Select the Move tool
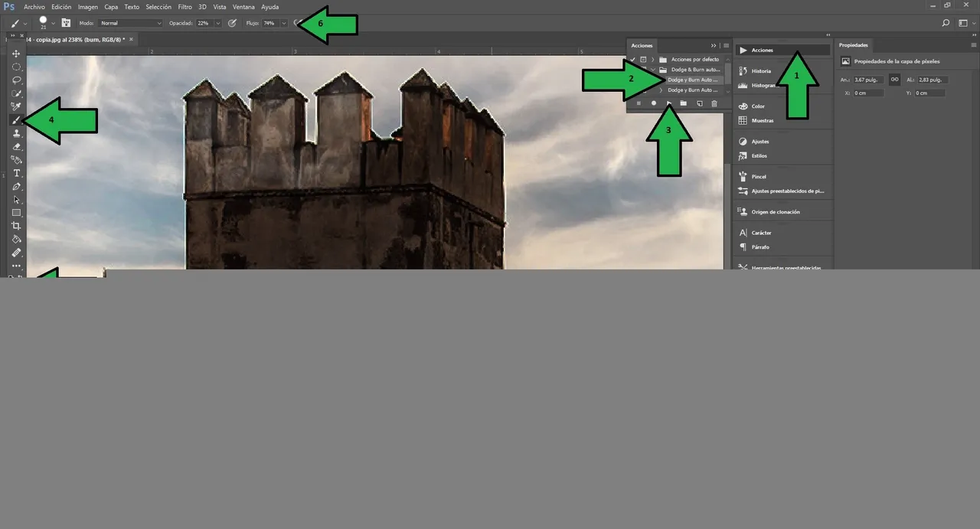980x529 pixels. point(16,54)
